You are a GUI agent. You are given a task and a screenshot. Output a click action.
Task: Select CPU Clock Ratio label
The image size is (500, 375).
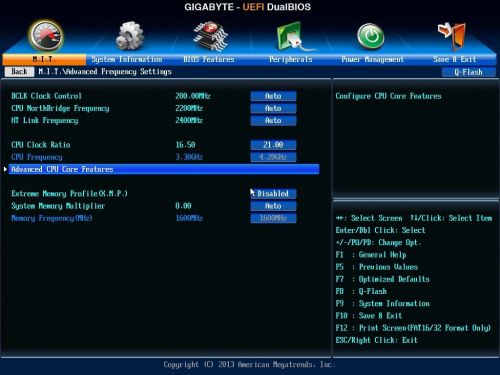[x=41, y=145]
